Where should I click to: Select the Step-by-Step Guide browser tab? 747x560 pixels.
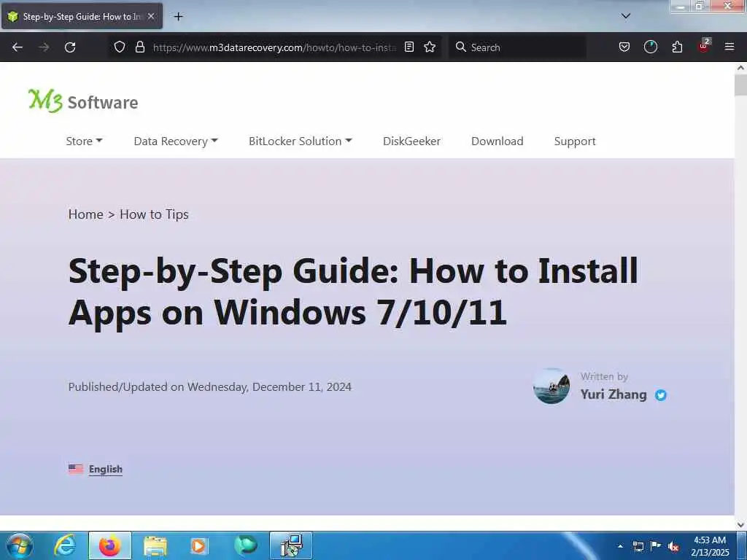[82, 16]
